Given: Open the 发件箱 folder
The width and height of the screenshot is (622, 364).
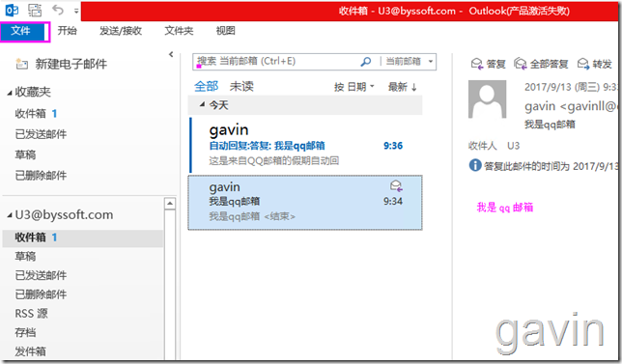Looking at the screenshot, I should [x=31, y=351].
